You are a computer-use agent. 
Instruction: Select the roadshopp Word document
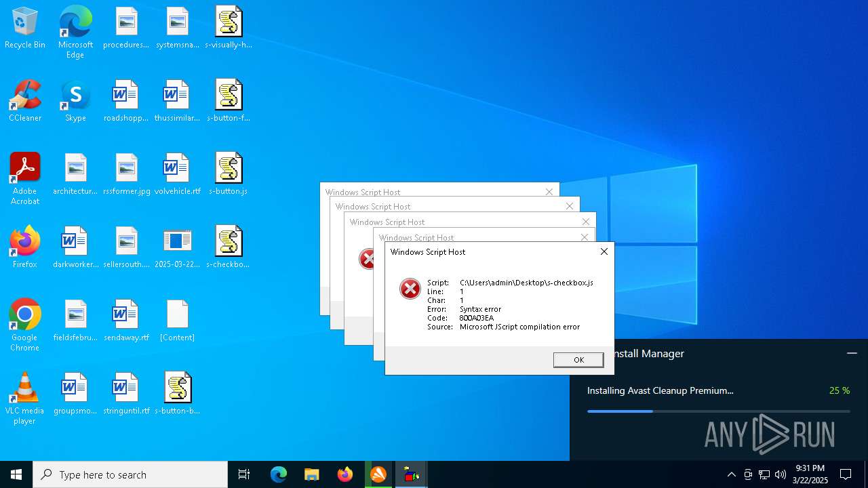[x=126, y=102]
